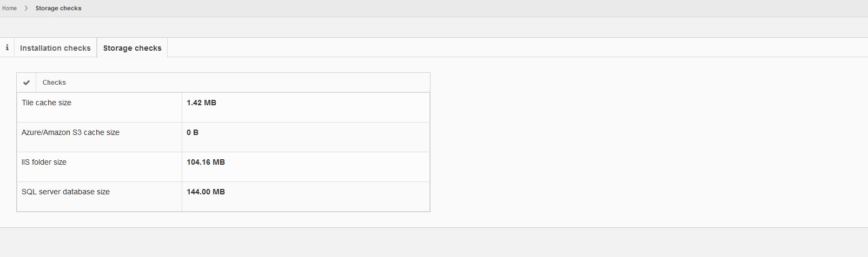Select the IIS folder size label
This screenshot has height=257, width=868.
(x=44, y=162)
